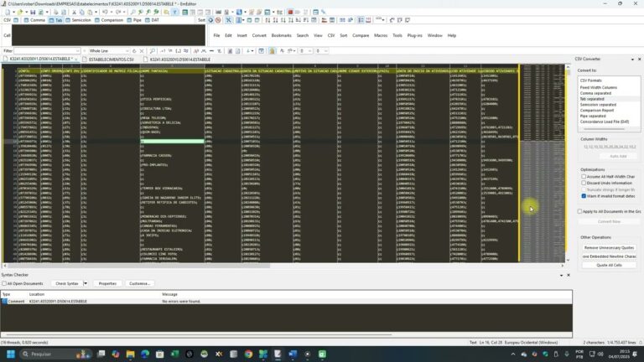Check Discard Undo Information option
The image size is (644, 362).
pos(583,183)
